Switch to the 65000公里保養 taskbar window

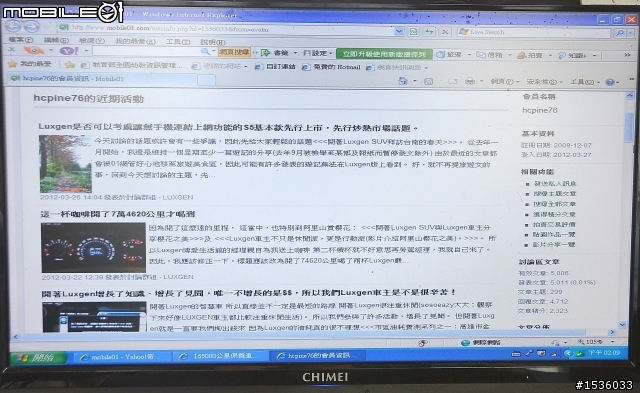pos(220,356)
